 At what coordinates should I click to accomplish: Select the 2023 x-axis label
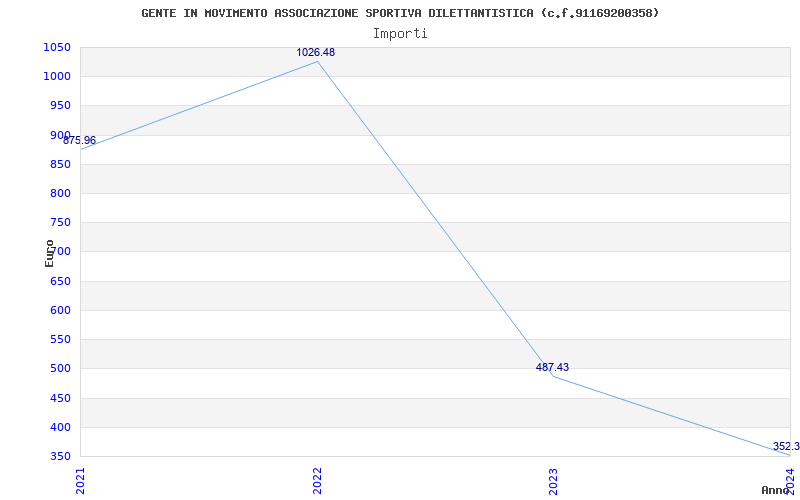(x=554, y=482)
